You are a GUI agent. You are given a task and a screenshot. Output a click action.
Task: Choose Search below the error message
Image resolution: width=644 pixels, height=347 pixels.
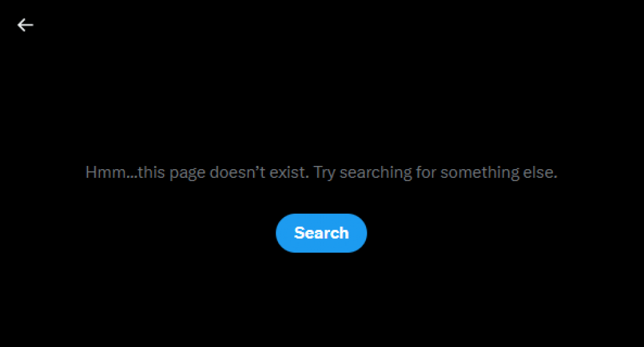coord(321,233)
